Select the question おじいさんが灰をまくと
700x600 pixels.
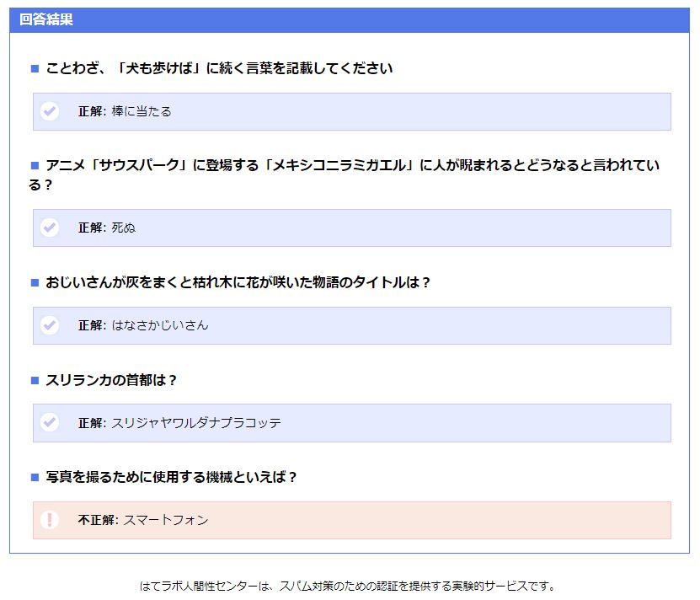click(238, 282)
